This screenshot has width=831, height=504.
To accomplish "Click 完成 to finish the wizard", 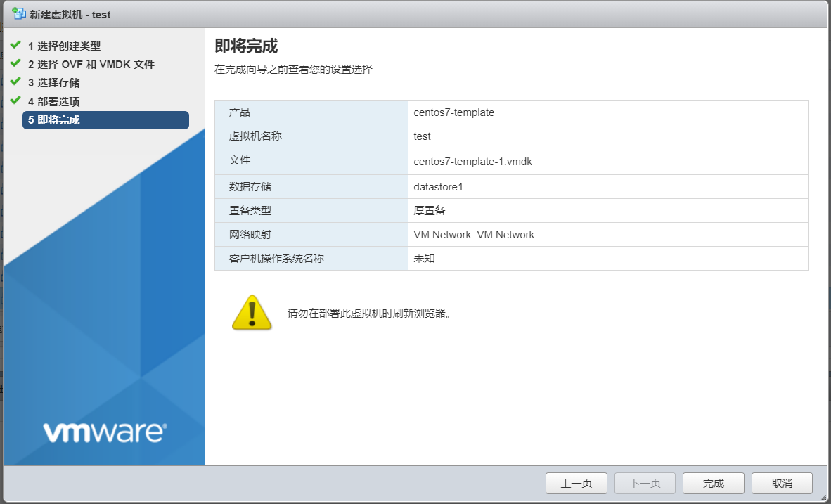I will pyautogui.click(x=713, y=483).
